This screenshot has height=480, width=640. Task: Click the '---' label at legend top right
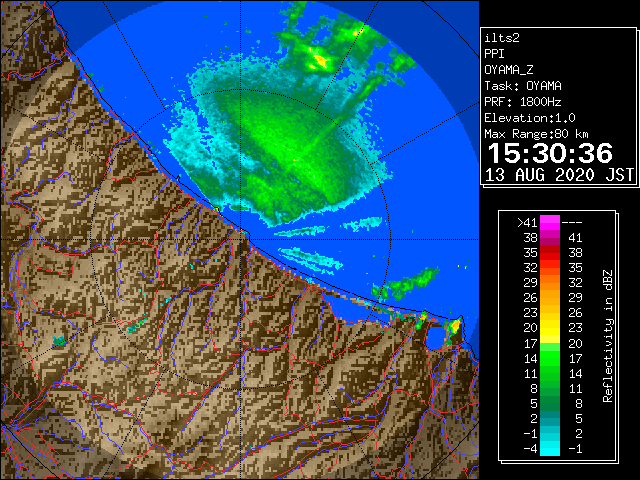[x=572, y=223]
